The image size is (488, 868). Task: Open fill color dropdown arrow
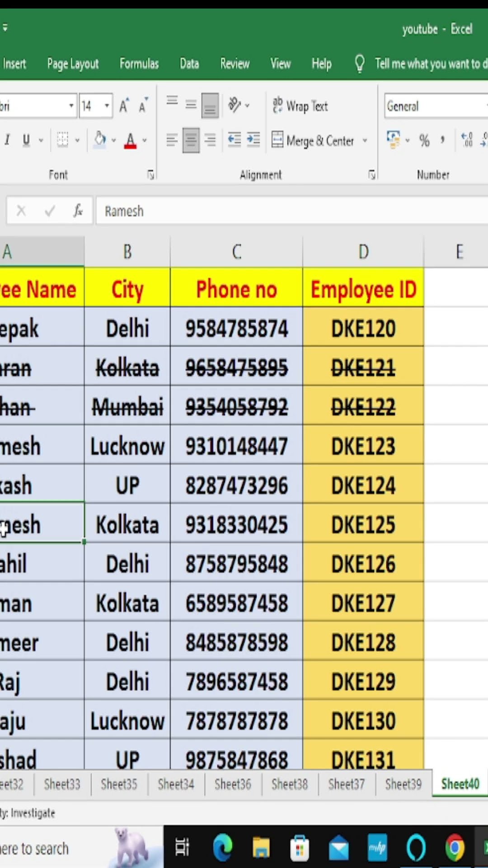(x=113, y=140)
